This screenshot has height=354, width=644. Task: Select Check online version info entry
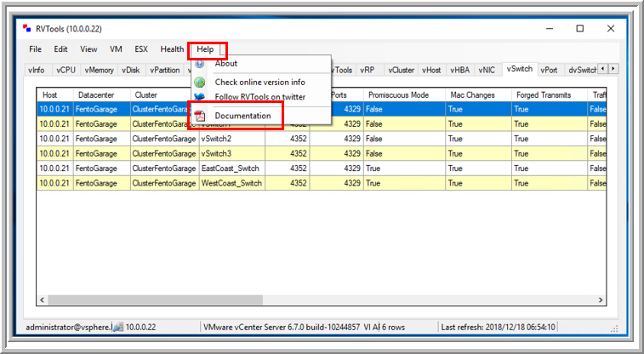[x=259, y=83]
